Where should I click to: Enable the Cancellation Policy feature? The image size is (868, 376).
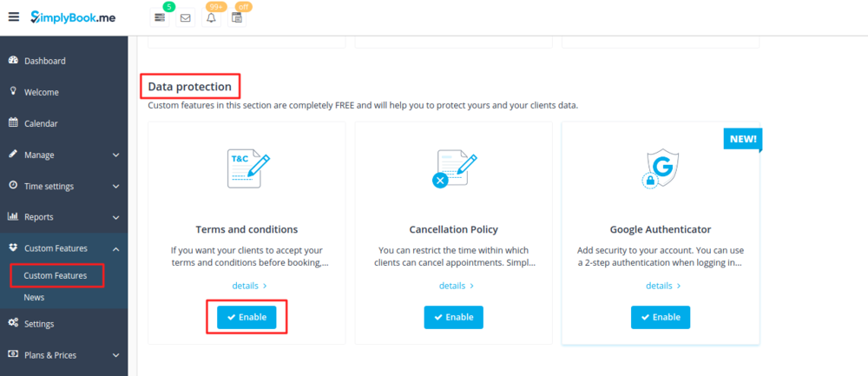pyautogui.click(x=453, y=317)
